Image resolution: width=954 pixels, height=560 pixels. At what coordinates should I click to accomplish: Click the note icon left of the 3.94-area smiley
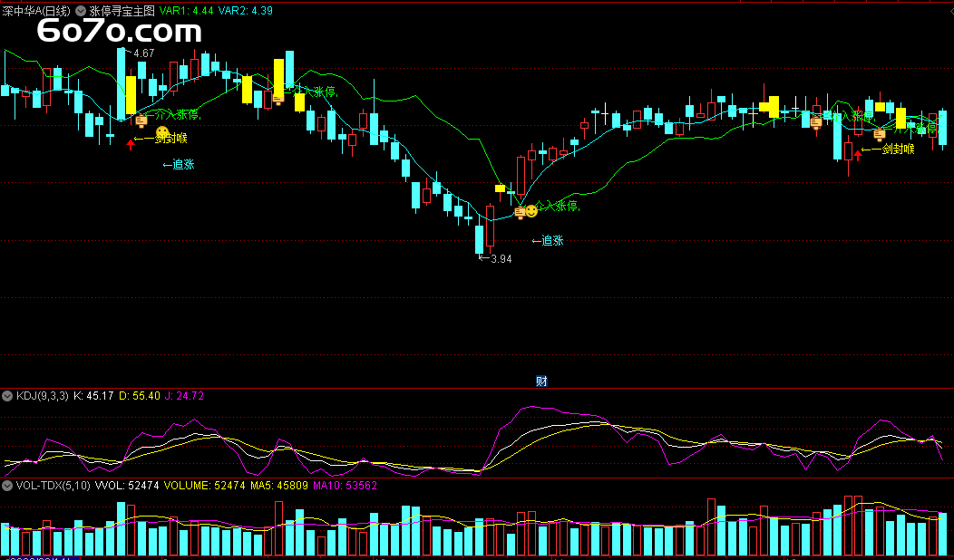(521, 212)
